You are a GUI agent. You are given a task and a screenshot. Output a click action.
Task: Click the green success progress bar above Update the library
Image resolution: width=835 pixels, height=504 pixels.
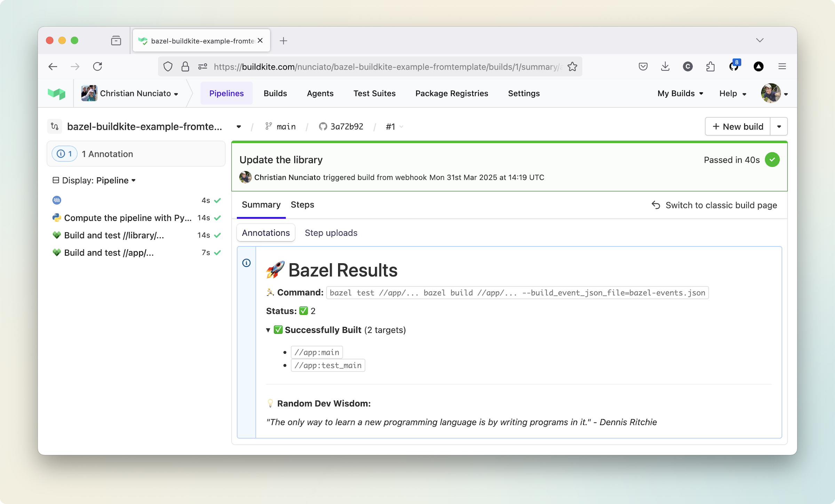pos(510,142)
